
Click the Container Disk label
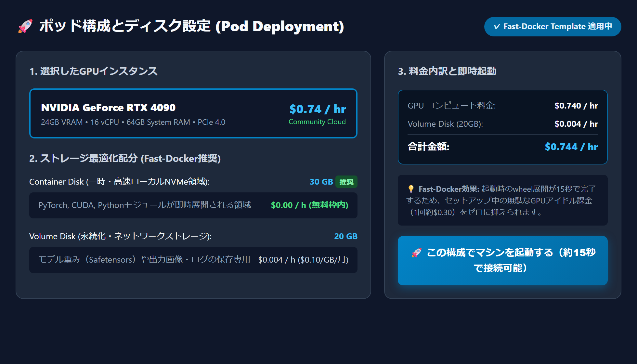[119, 182]
